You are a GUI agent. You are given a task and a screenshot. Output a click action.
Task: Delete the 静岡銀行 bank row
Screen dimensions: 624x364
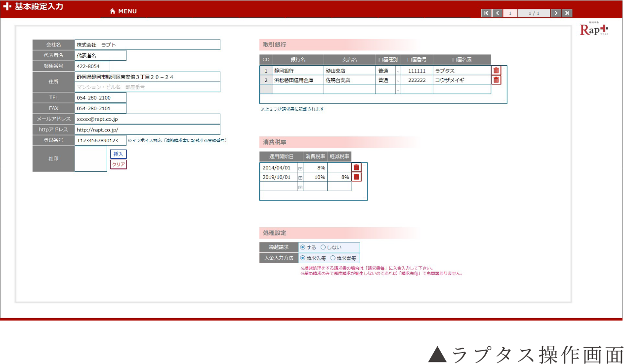point(496,71)
